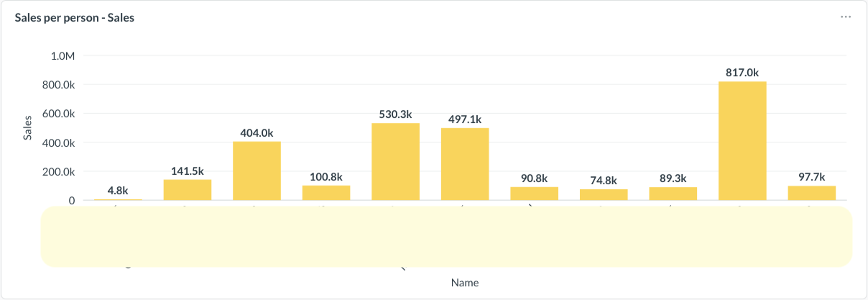The height and width of the screenshot is (300, 868).
Task: Click the "Sales" y-axis title
Action: (x=28, y=127)
